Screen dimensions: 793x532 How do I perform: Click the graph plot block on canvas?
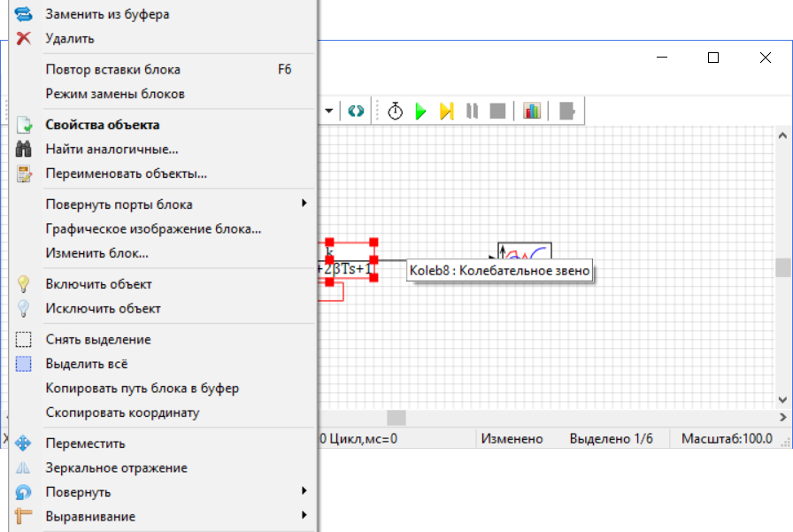pos(524,252)
